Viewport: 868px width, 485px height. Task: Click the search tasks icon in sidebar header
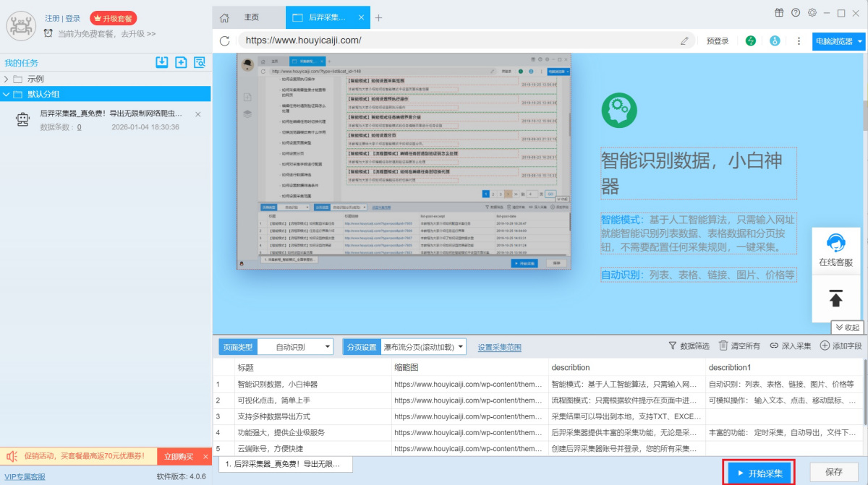[200, 62]
